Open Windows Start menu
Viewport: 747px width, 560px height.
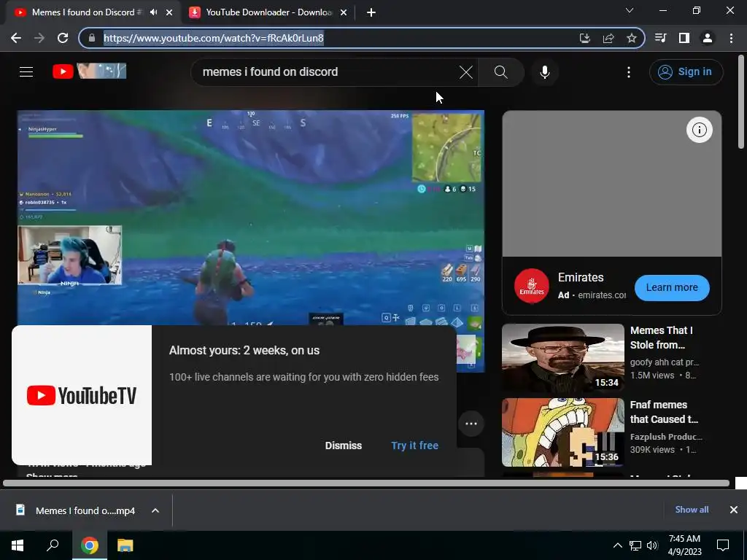18,545
